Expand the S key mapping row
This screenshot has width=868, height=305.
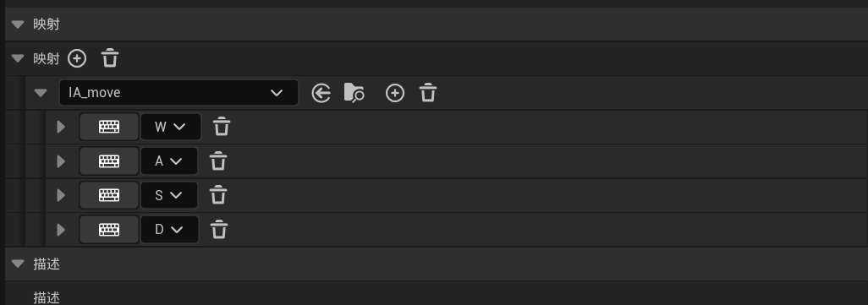61,196
